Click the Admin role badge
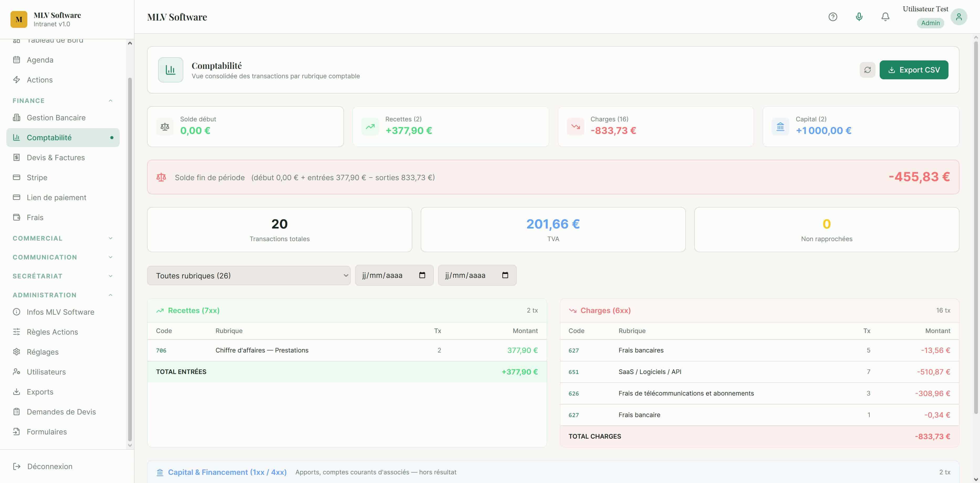The height and width of the screenshot is (483, 980). (x=930, y=23)
